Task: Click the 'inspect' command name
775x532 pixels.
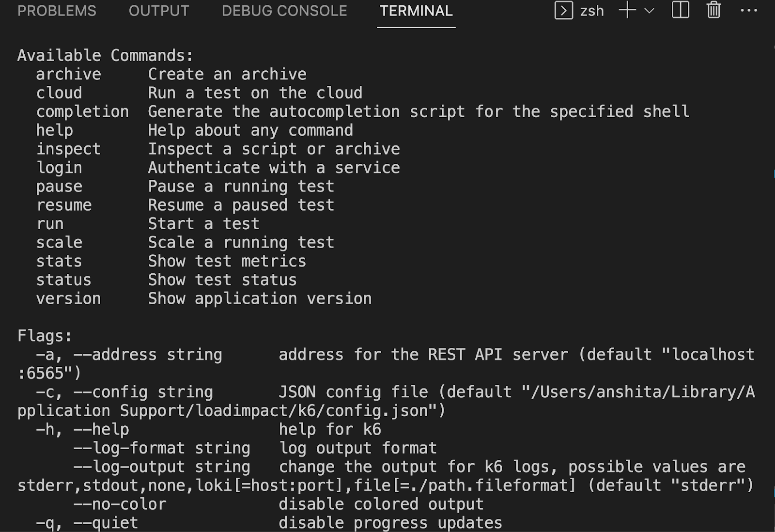Action: click(x=68, y=149)
